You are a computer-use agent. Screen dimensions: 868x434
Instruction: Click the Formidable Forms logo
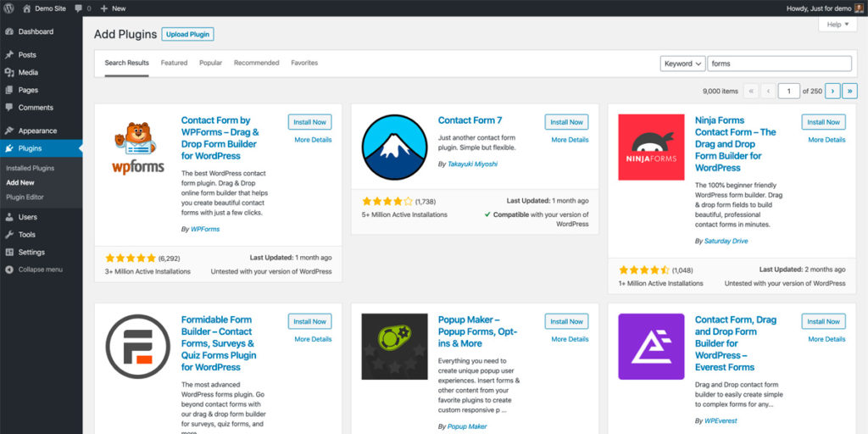[138, 347]
